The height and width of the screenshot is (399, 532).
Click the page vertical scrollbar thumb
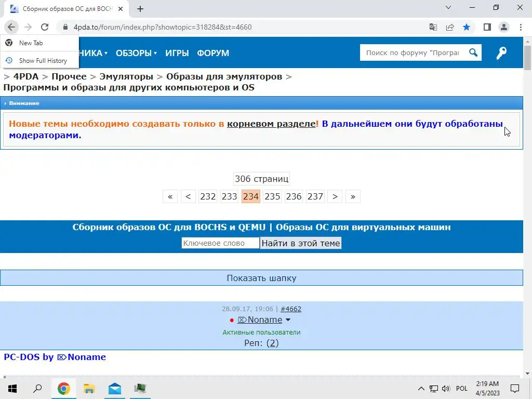click(527, 58)
